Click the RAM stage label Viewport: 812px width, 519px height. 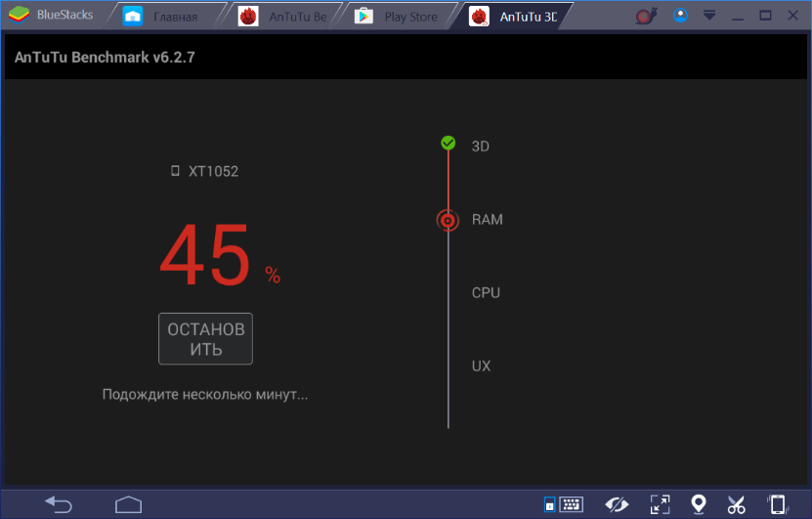click(488, 220)
